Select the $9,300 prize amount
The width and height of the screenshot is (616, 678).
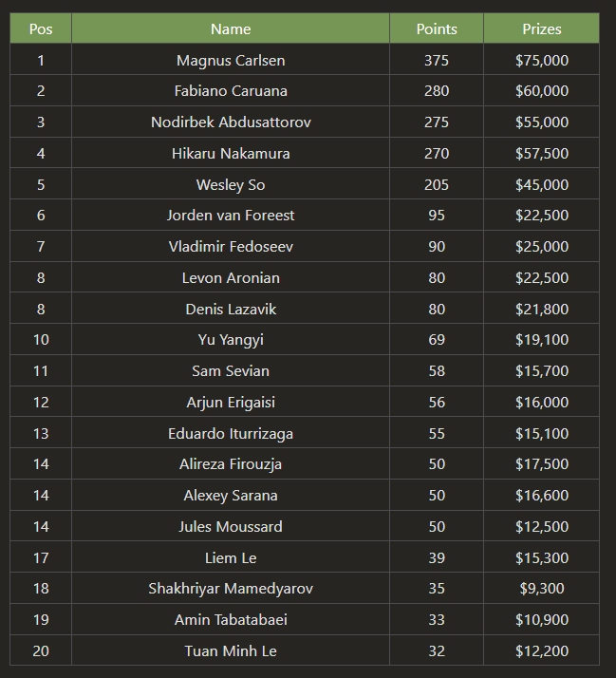tap(542, 589)
